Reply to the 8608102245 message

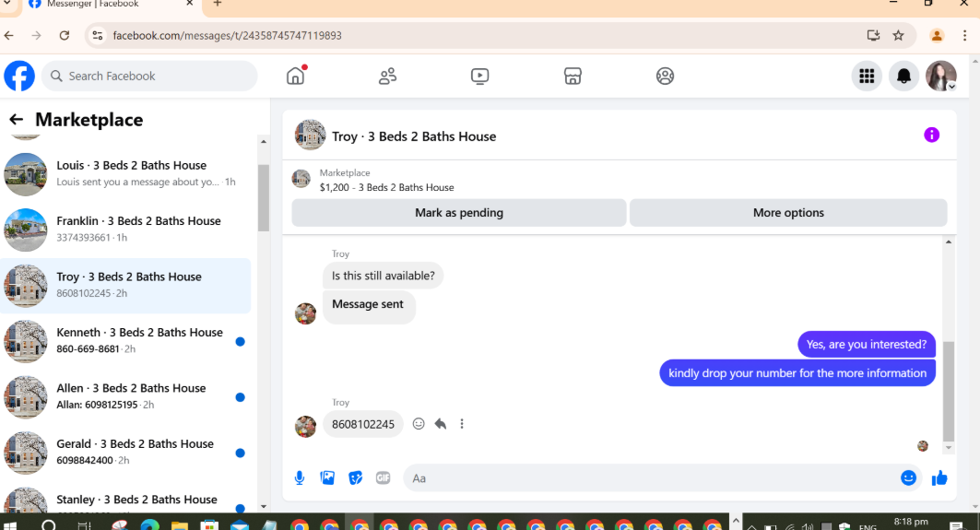pyautogui.click(x=441, y=424)
